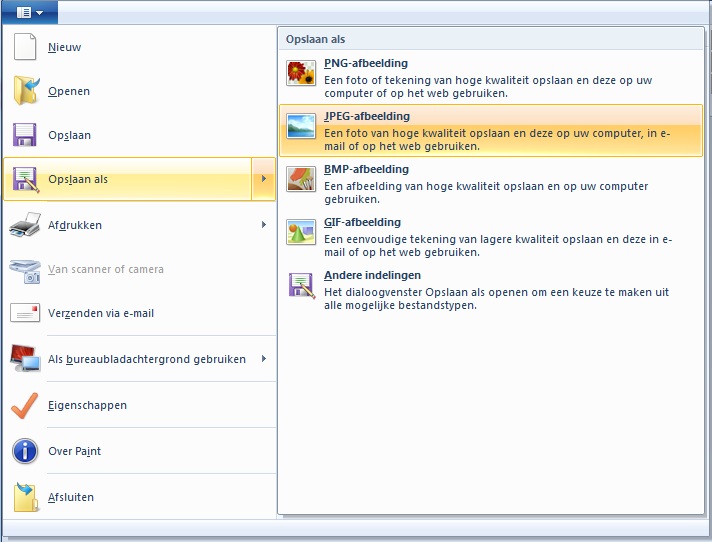Expand the Opslaan als submenu arrow
This screenshot has height=542, width=712.
[x=264, y=179]
